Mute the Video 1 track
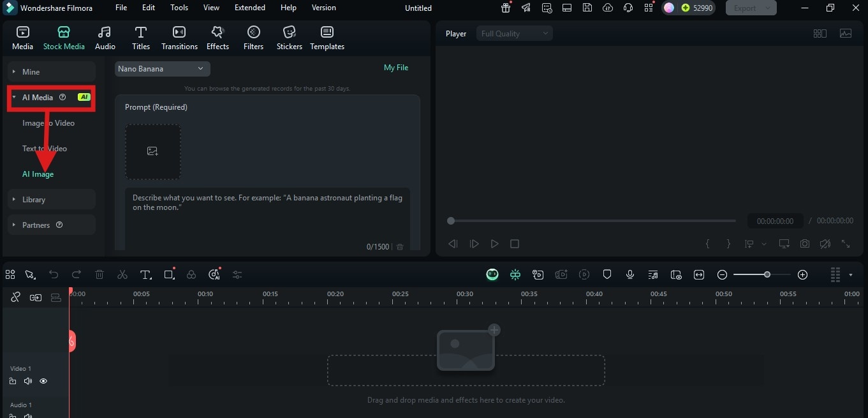This screenshot has width=868, height=418. [x=28, y=381]
